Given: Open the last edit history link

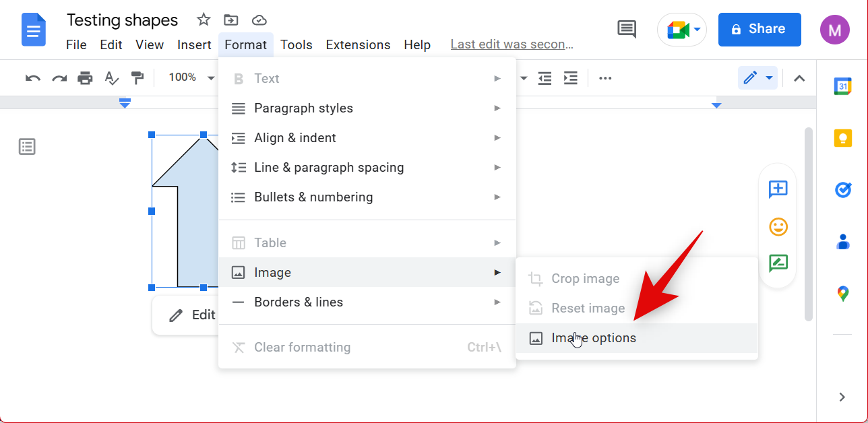Looking at the screenshot, I should 511,45.
